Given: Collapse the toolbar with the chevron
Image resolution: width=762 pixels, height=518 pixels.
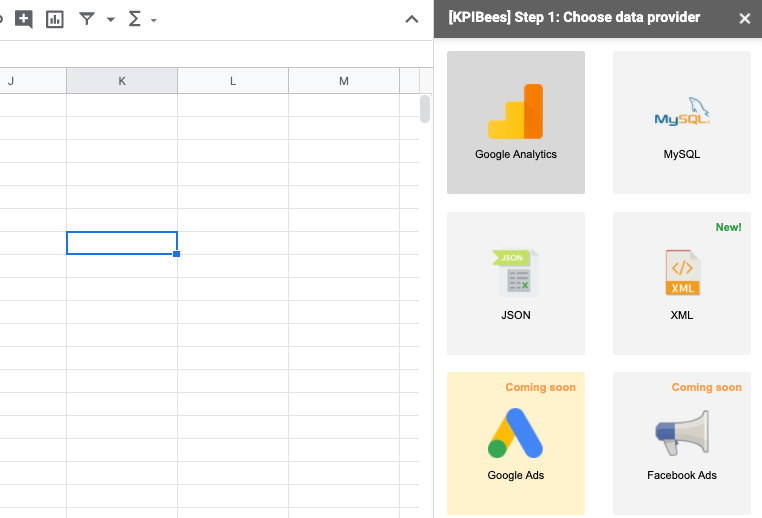Looking at the screenshot, I should (412, 19).
